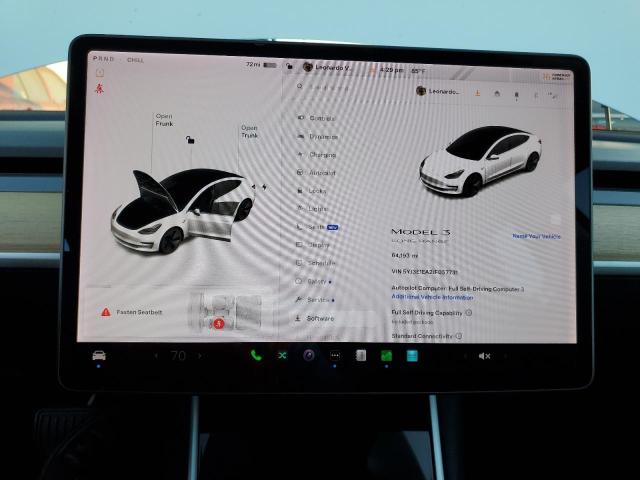Tap the 72 mi battery range indicator
The height and width of the screenshot is (480, 640).
[261, 65]
